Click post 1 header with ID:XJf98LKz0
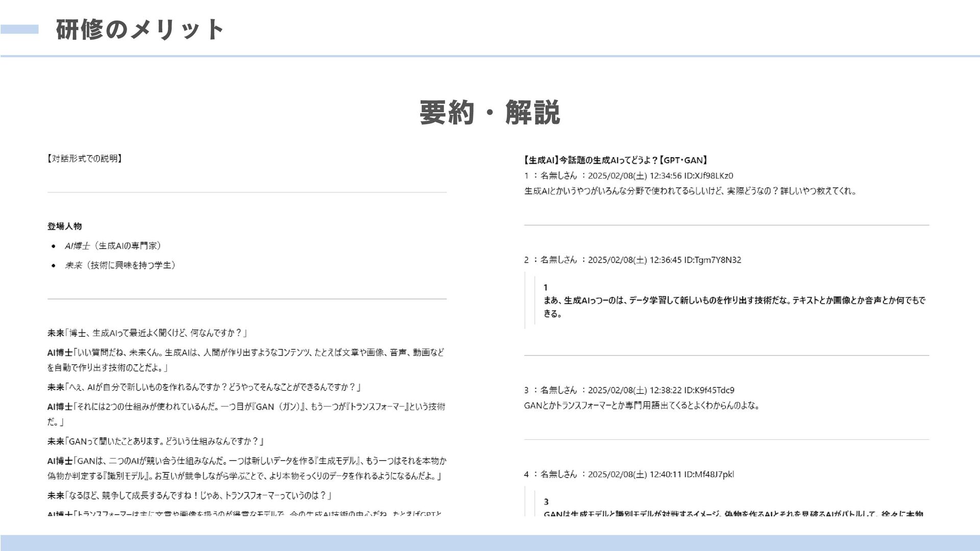Viewport: 980px width, 551px height. pos(628,176)
